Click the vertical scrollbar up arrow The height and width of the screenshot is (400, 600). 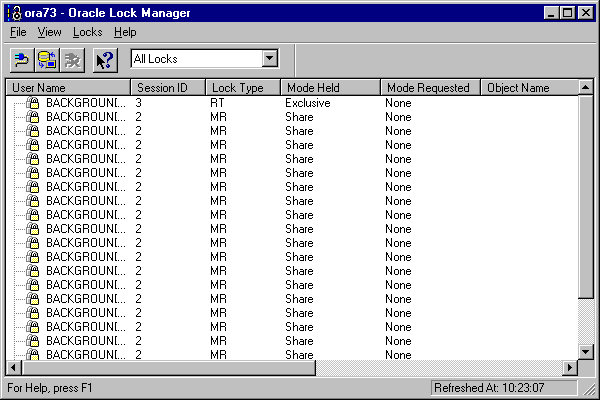click(x=586, y=87)
